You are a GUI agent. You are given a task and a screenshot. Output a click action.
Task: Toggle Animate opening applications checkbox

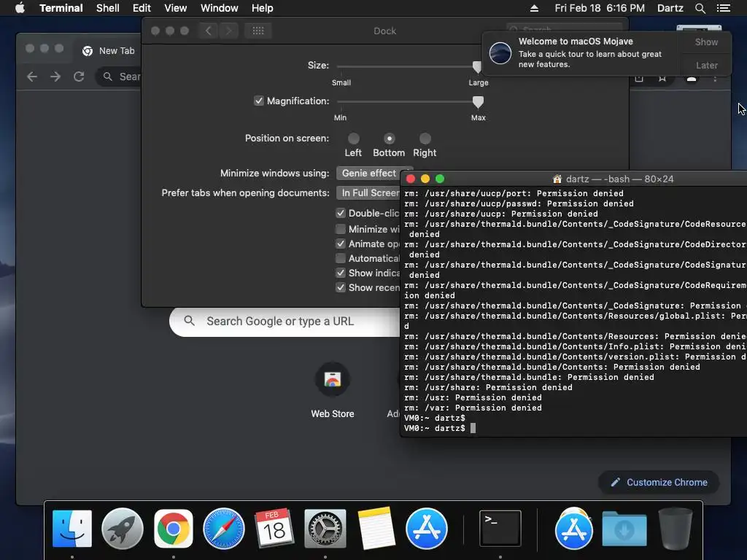point(340,244)
